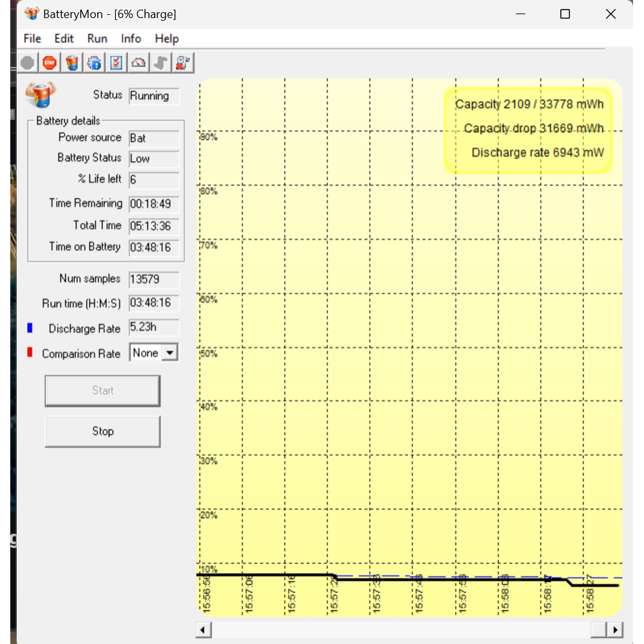Open the File menu
The width and height of the screenshot is (644, 644).
click(32, 39)
